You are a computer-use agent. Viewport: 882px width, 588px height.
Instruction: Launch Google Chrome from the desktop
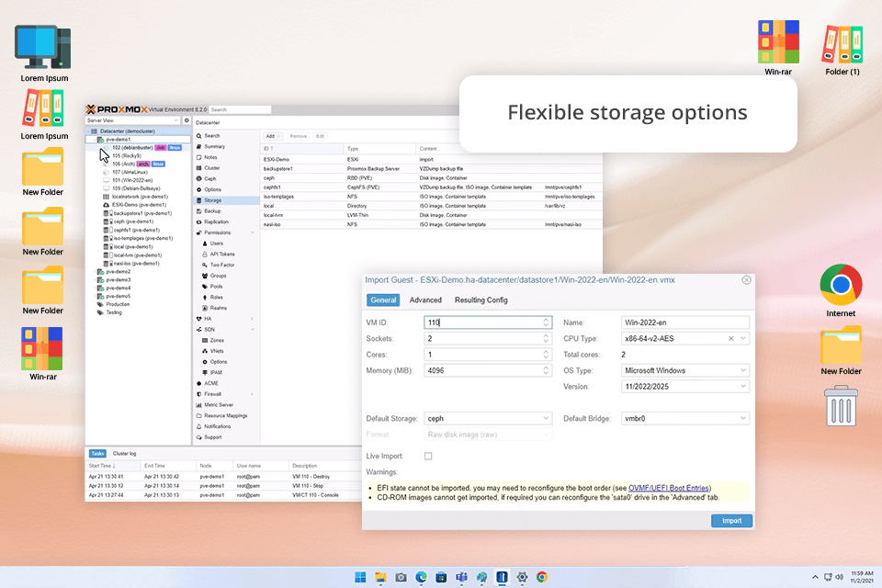(841, 286)
